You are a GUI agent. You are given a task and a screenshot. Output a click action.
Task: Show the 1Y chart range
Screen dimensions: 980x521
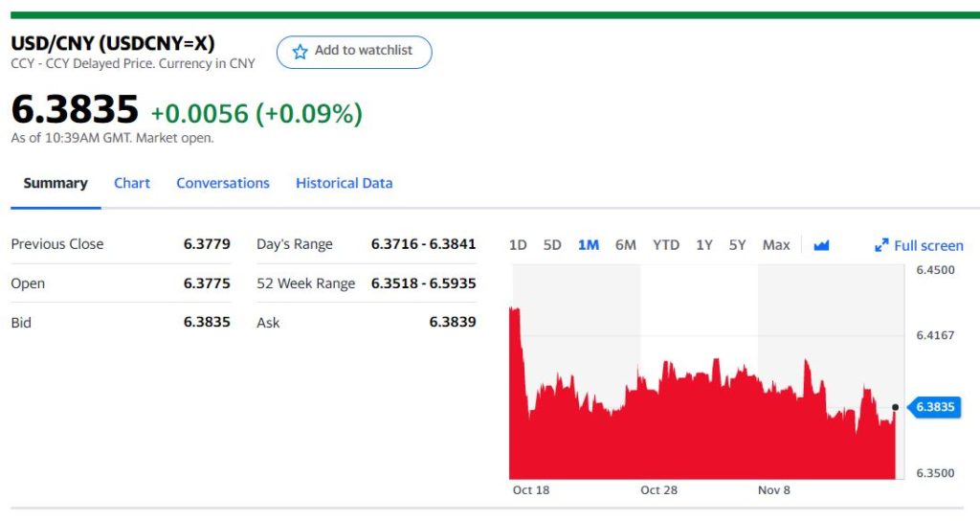pyautogui.click(x=704, y=245)
